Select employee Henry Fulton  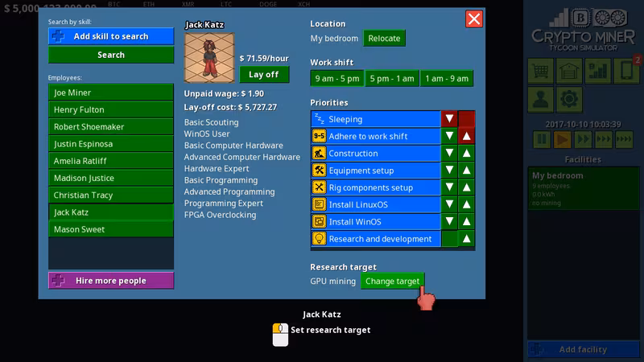pos(111,109)
